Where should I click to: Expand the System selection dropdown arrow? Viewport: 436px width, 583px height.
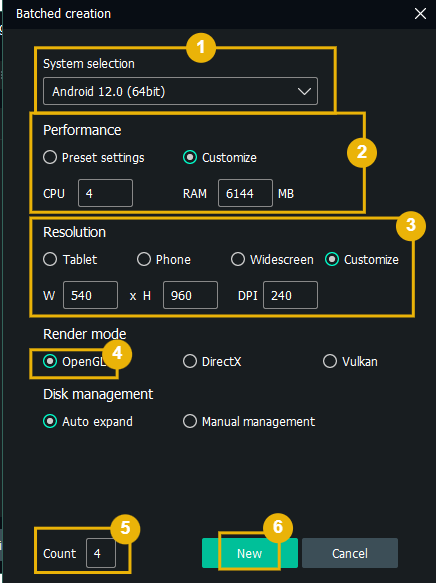[304, 91]
